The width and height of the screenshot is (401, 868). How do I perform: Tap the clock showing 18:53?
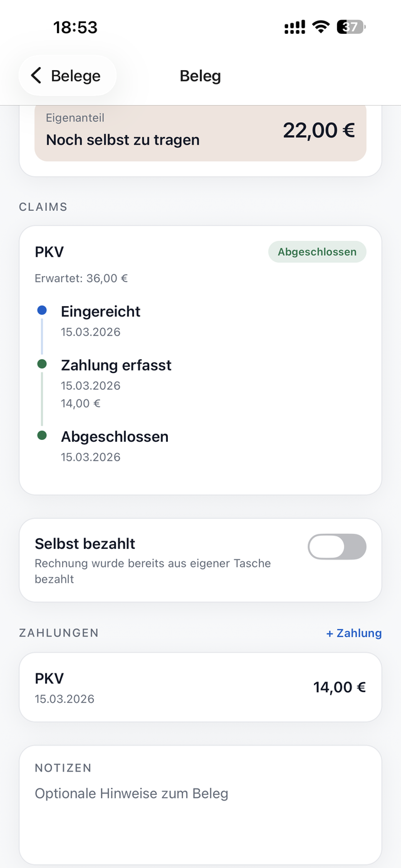(76, 27)
